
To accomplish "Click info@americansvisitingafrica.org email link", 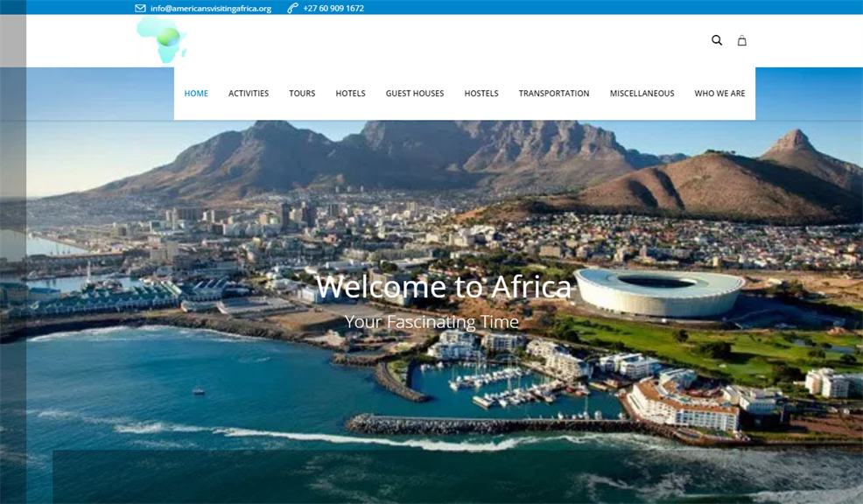I will [x=211, y=8].
